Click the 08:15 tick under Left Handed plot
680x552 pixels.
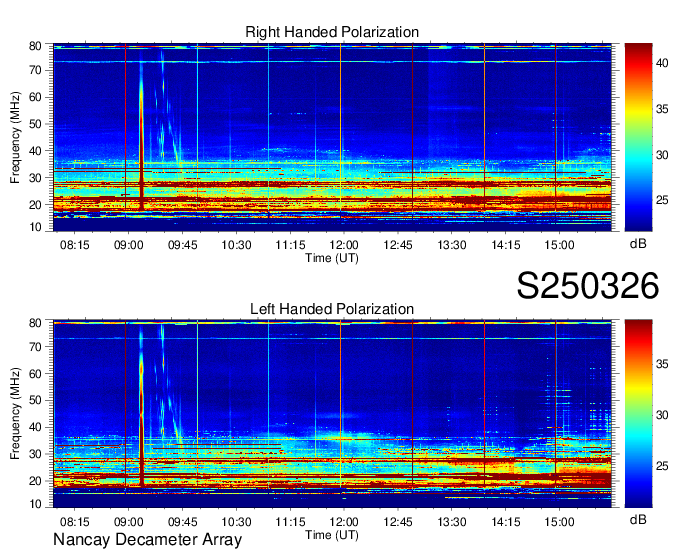tap(75, 522)
